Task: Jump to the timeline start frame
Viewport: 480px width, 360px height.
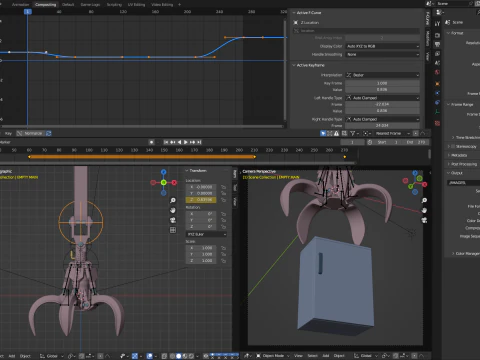Action: [x=166, y=142]
